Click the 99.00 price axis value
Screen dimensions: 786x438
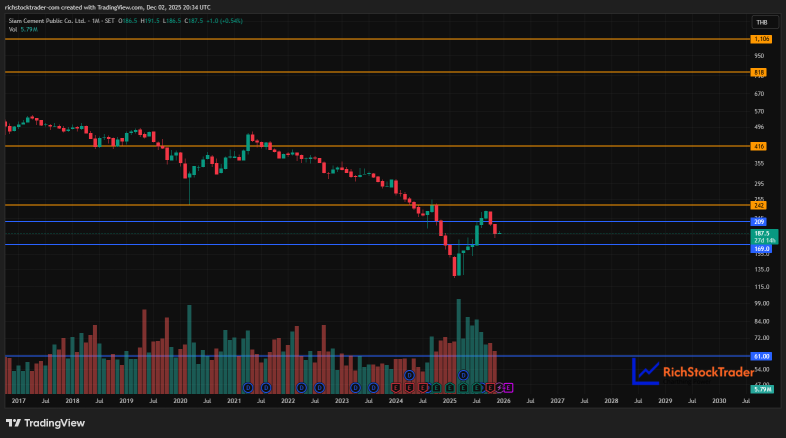[x=761, y=304]
